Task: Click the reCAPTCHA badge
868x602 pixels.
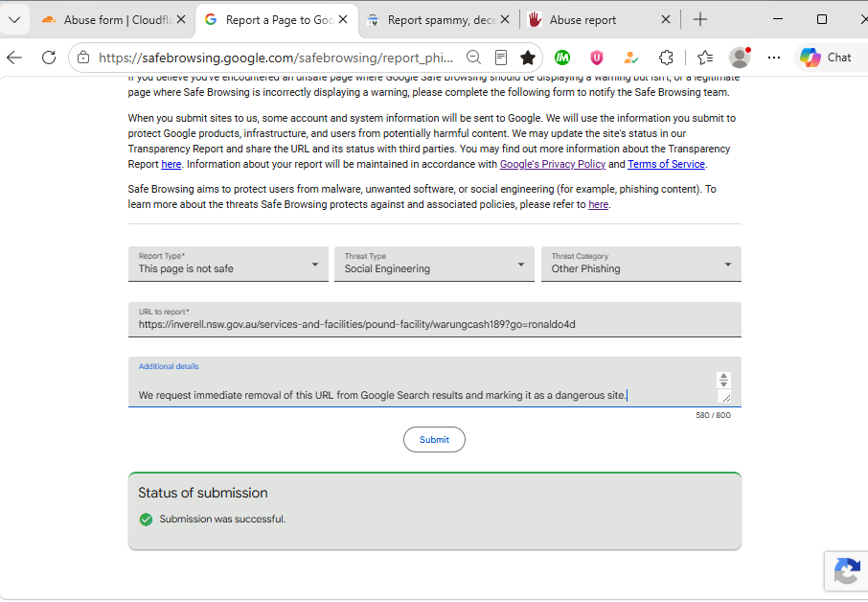Action: [846, 571]
